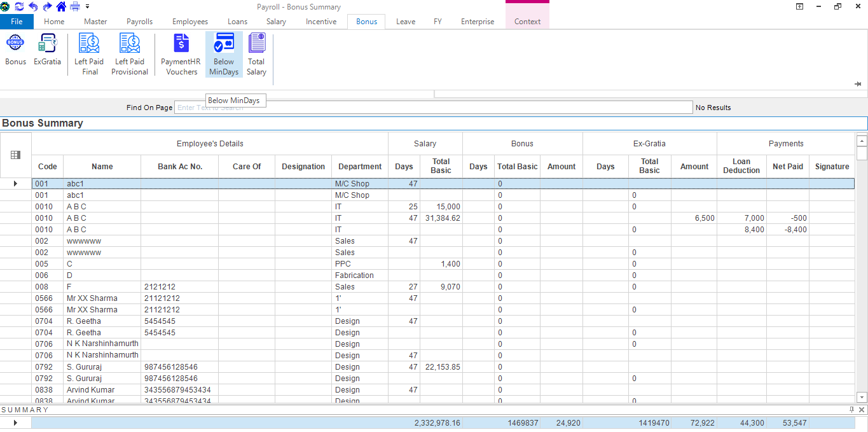
Task: Click bank account 987456128546 with 22,153.85
Action: [x=180, y=367]
